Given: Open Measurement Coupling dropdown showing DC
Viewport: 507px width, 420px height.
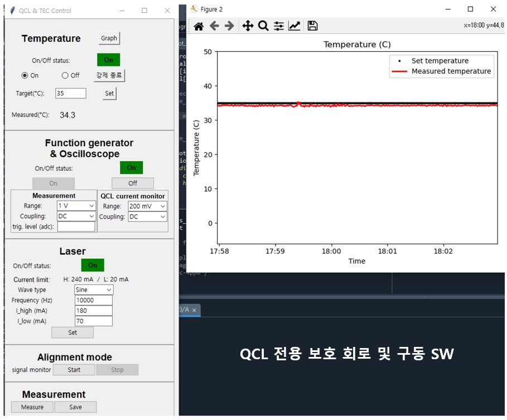Looking at the screenshot, I should click(x=76, y=216).
